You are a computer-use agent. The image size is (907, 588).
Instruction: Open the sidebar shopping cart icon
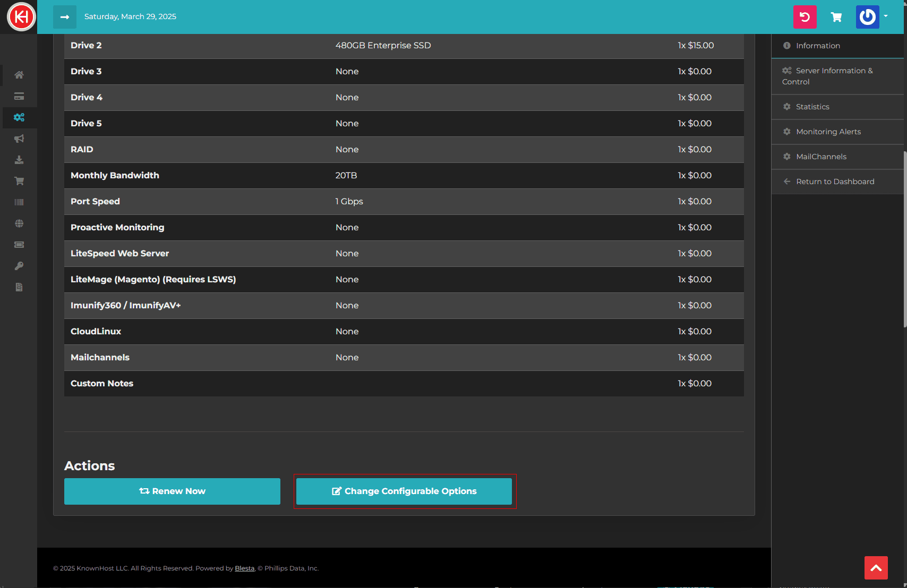coord(19,181)
